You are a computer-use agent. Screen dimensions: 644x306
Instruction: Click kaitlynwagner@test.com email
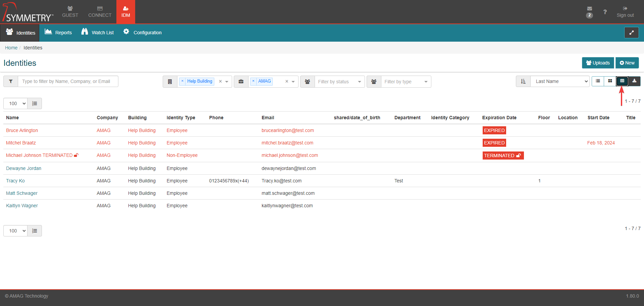287,206
